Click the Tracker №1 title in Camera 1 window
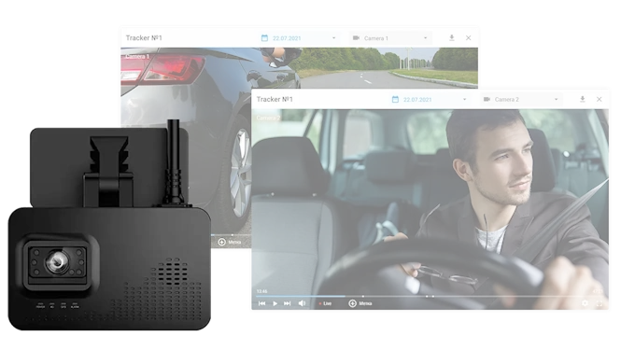This screenshot has height=364, width=621. pyautogui.click(x=144, y=38)
